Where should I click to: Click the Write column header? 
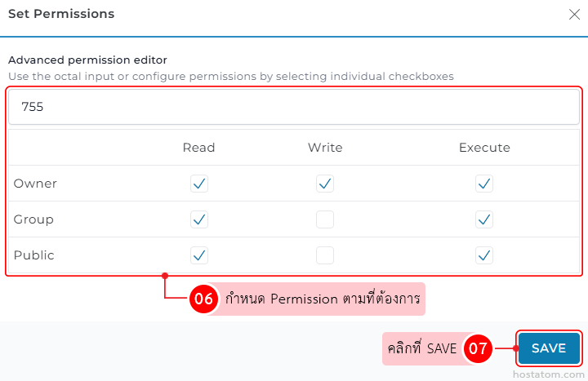[x=325, y=148]
